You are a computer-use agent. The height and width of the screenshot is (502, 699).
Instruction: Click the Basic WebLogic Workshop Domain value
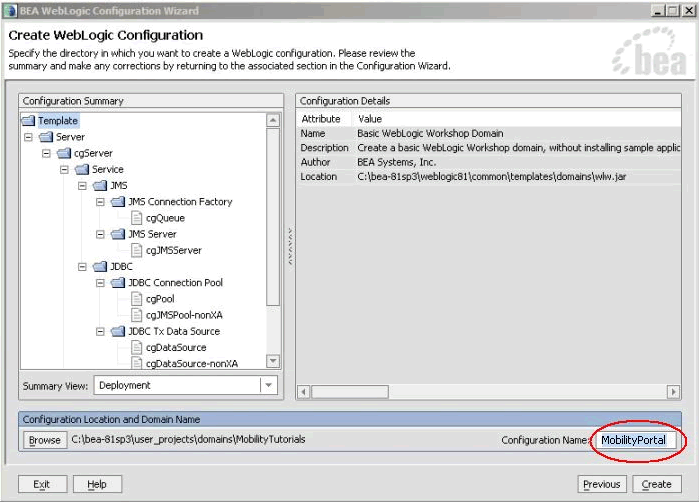click(430, 133)
